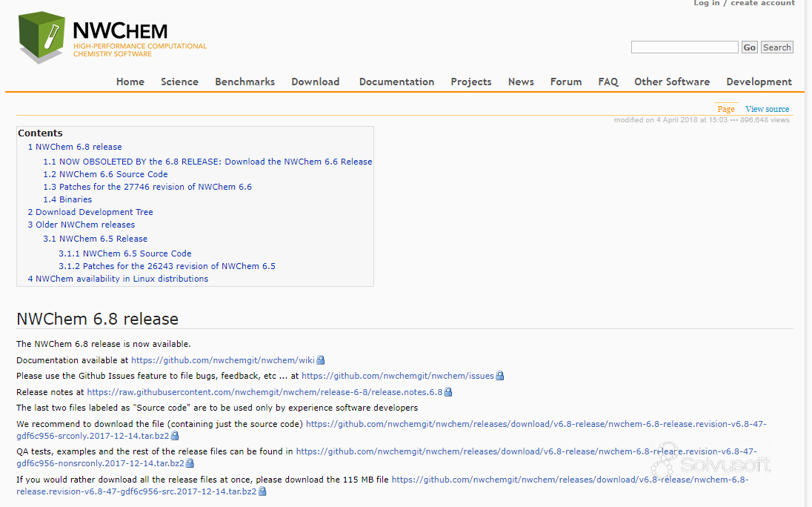Jump to 3.1.2 Patches for 26243 revision
The image size is (812, 507).
click(167, 266)
